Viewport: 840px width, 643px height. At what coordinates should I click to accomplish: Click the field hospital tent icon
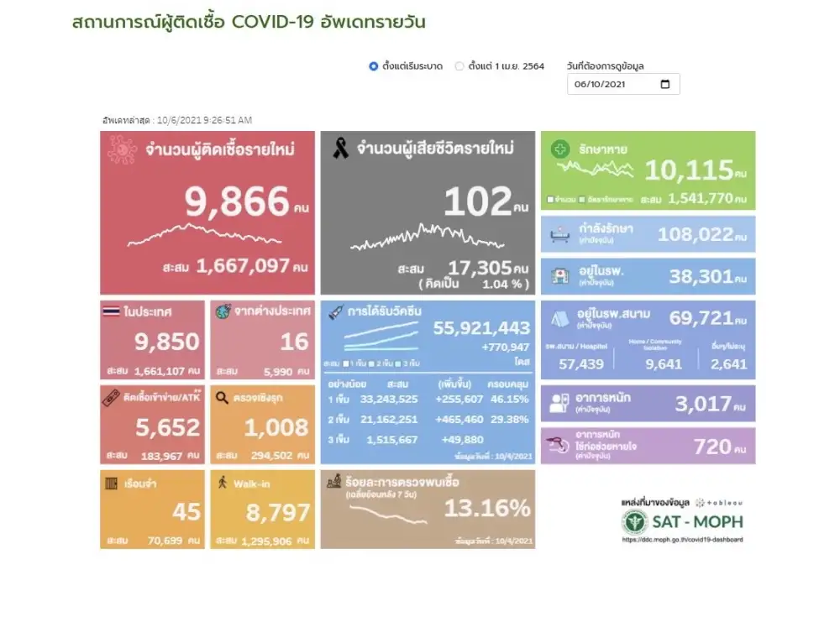pyautogui.click(x=558, y=318)
